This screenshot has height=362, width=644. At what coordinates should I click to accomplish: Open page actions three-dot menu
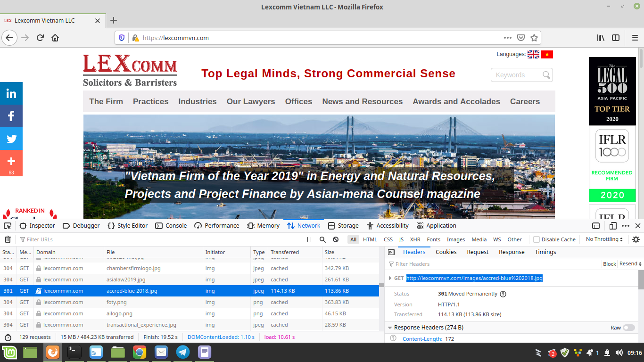point(508,38)
